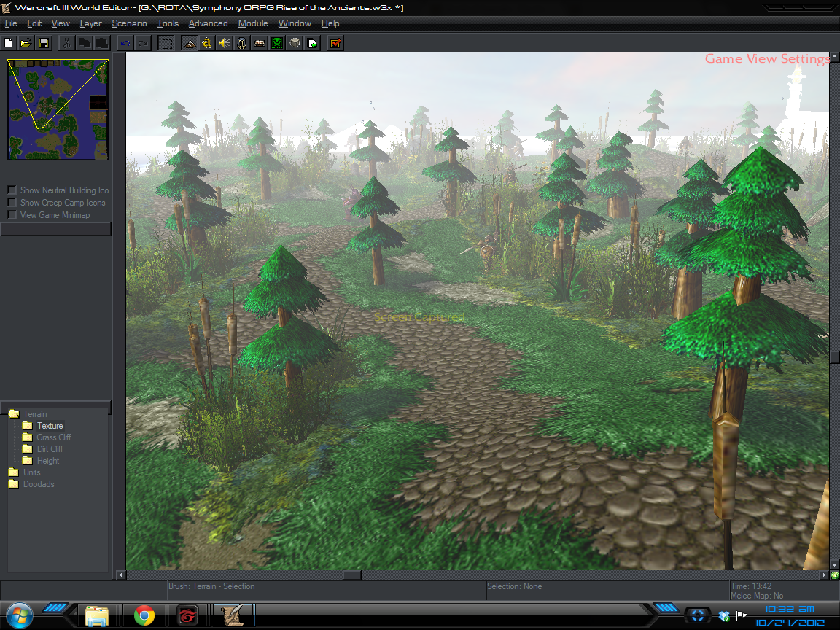Viewport: 840px width, 630px height.
Task: Open the Edit menu
Action: point(34,23)
